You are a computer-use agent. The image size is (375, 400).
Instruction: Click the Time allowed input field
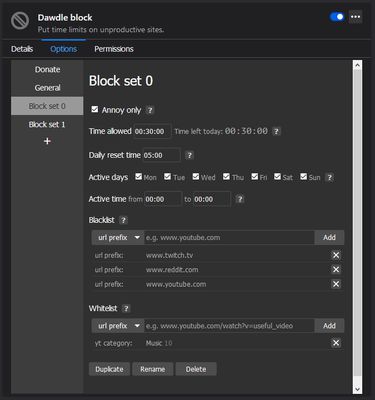153,131
